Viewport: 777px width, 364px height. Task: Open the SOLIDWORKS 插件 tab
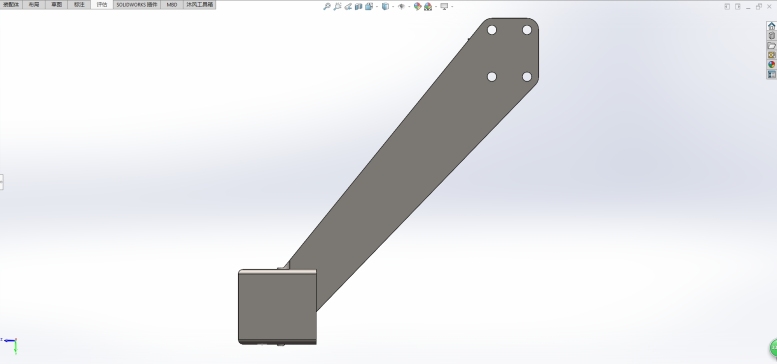point(137,4)
